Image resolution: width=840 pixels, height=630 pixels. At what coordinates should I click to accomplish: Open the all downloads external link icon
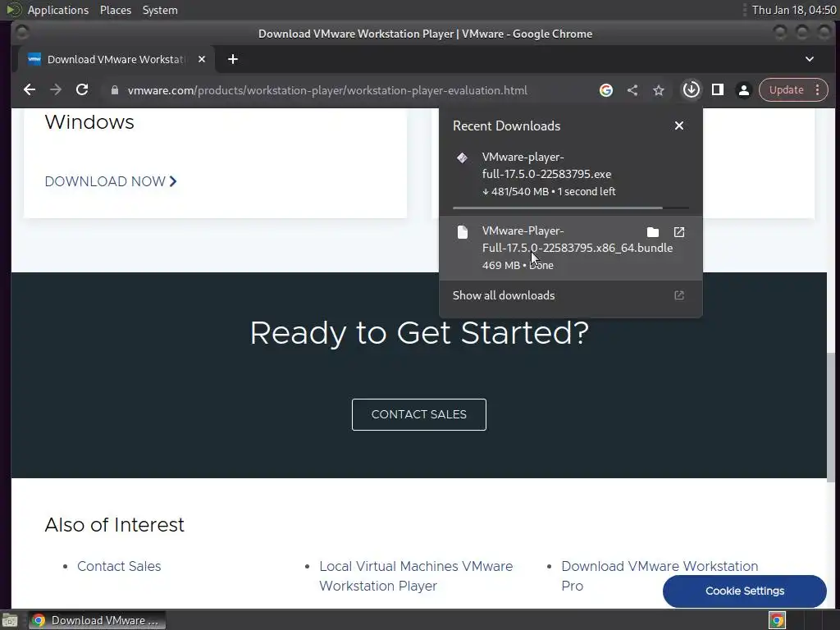678,295
